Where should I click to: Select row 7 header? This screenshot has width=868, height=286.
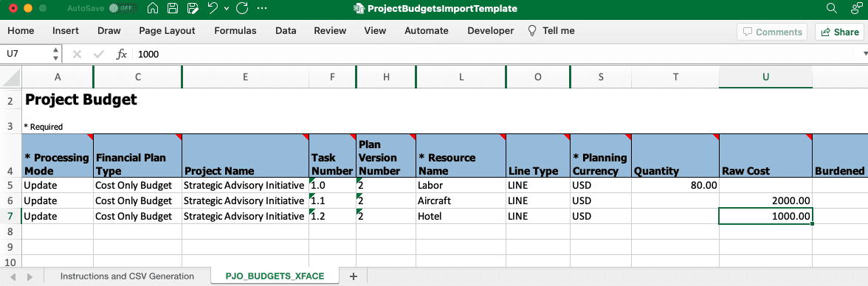coord(11,216)
